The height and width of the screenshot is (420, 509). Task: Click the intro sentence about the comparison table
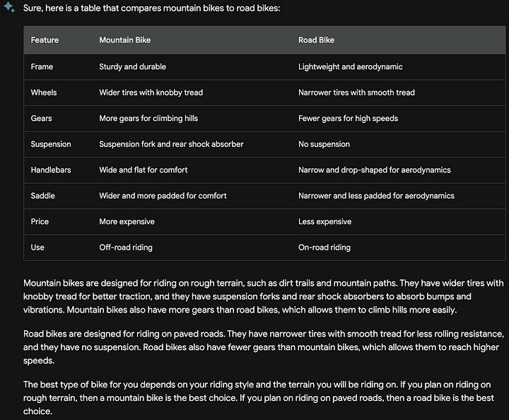click(x=151, y=8)
